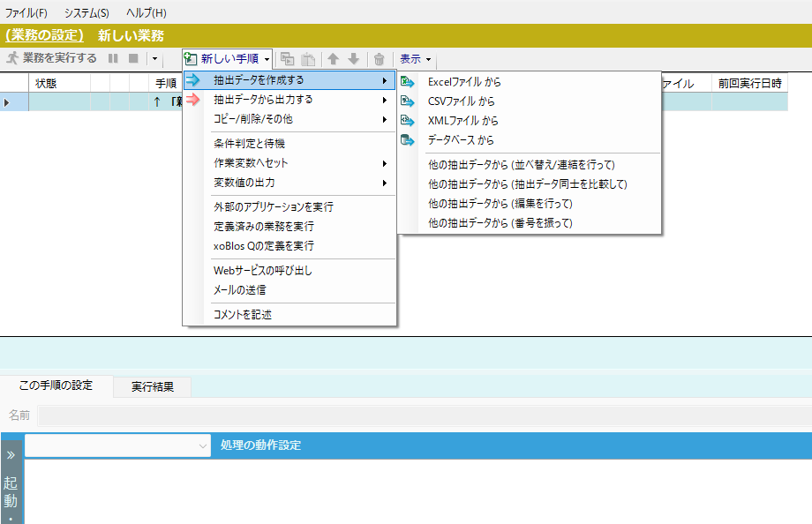This screenshot has height=524, width=812.
Task: Click the '(業務の設定)' link in header
Action: [x=44, y=35]
